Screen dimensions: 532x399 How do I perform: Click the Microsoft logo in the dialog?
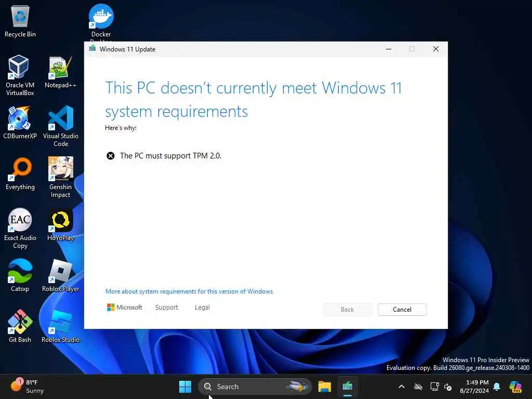[x=125, y=308]
